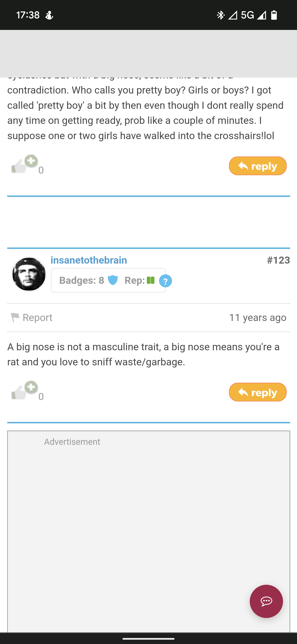Tap the 11 years ago timestamp
Image resolution: width=297 pixels, height=644 pixels.
(258, 318)
